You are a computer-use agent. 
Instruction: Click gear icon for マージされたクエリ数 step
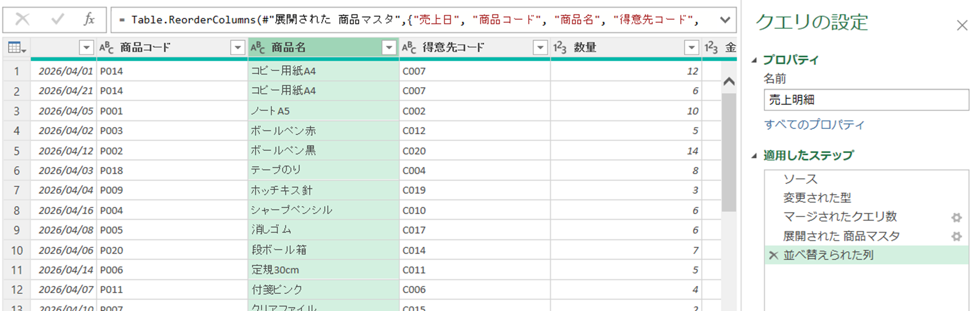coord(956,218)
